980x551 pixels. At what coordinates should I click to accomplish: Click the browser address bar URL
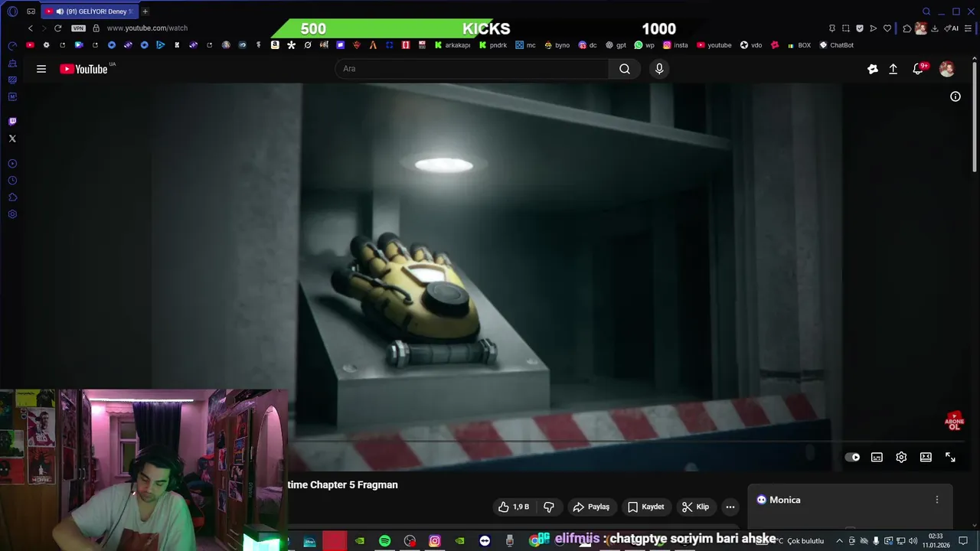147,28
